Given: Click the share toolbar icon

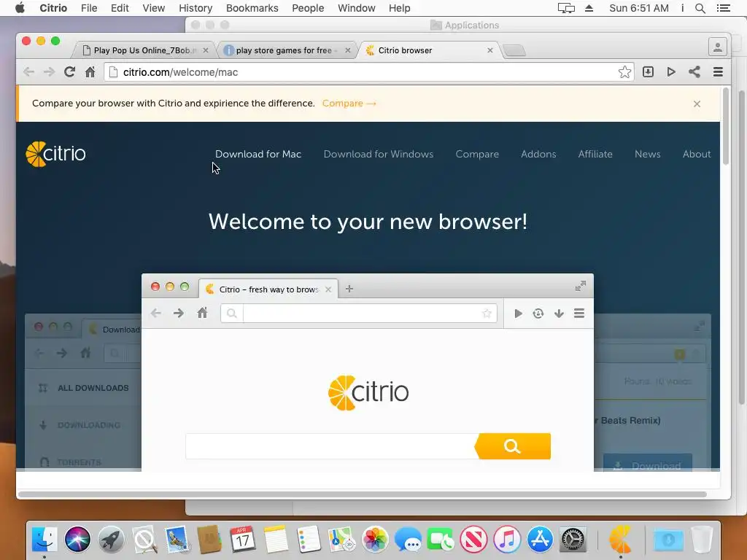Looking at the screenshot, I should coord(694,72).
